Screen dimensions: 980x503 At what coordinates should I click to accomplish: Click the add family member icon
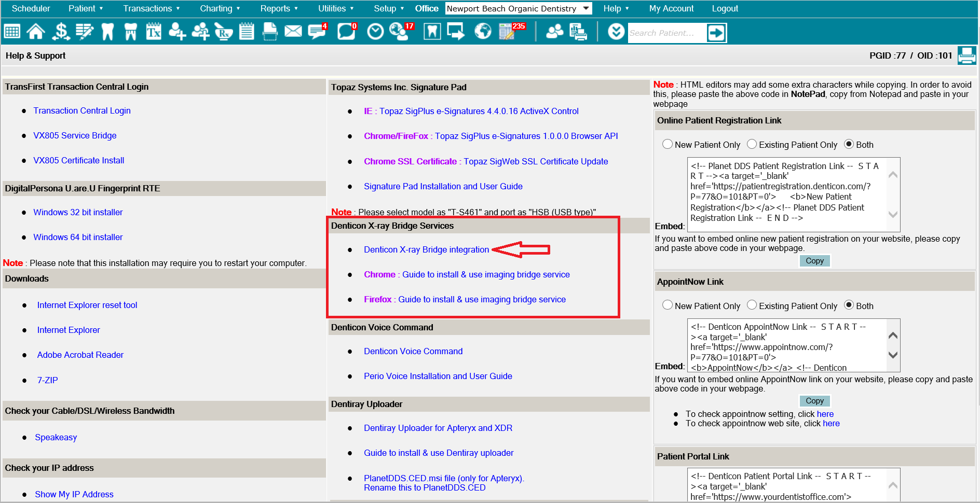coord(200,32)
